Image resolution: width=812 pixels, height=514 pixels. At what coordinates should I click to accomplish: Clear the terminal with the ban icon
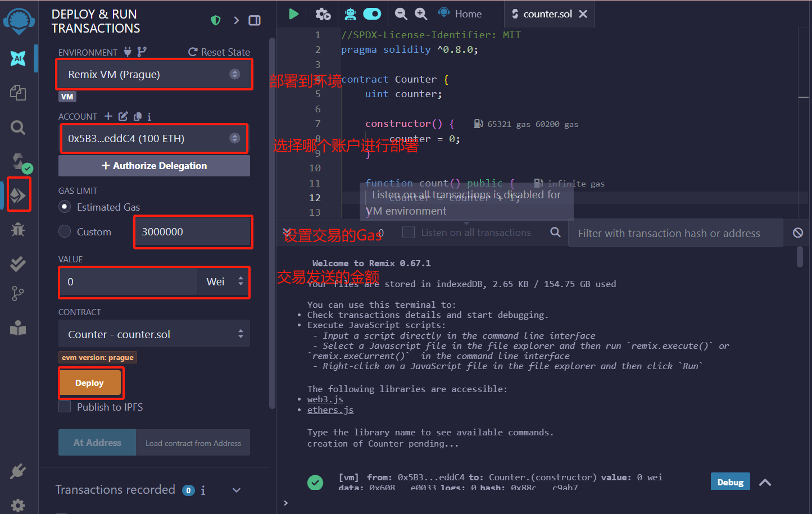798,233
